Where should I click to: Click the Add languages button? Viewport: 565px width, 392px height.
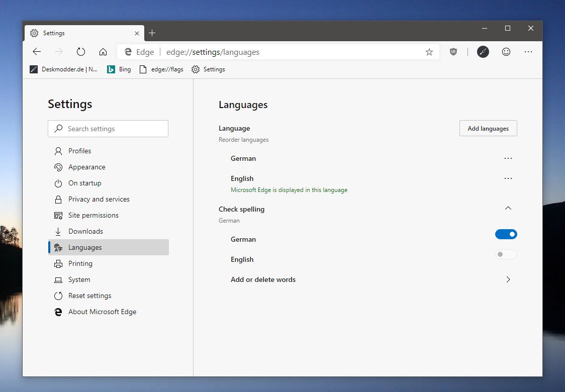tap(488, 128)
